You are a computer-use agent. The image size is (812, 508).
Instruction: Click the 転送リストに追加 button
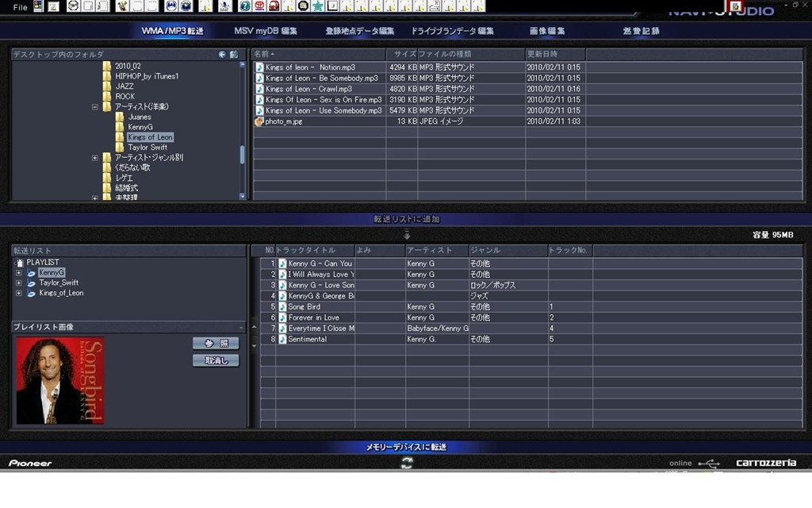pyautogui.click(x=406, y=219)
